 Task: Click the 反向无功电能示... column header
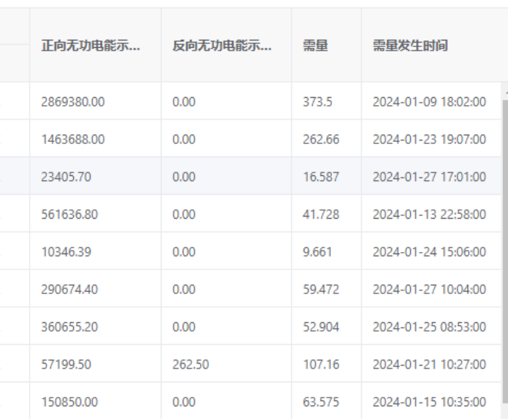222,46
